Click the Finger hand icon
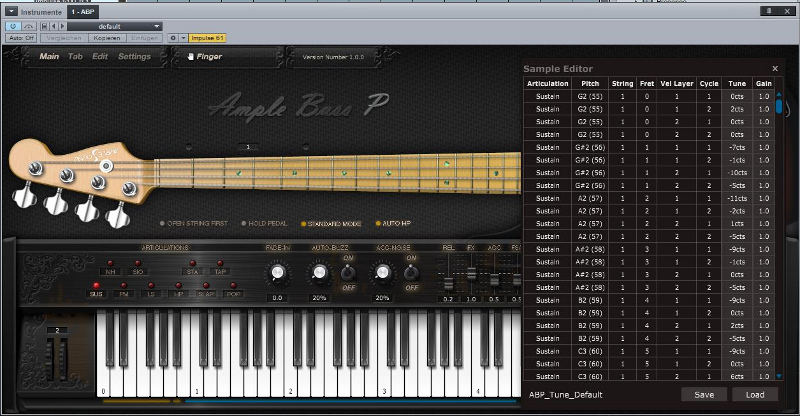The image size is (800, 416). [190, 57]
